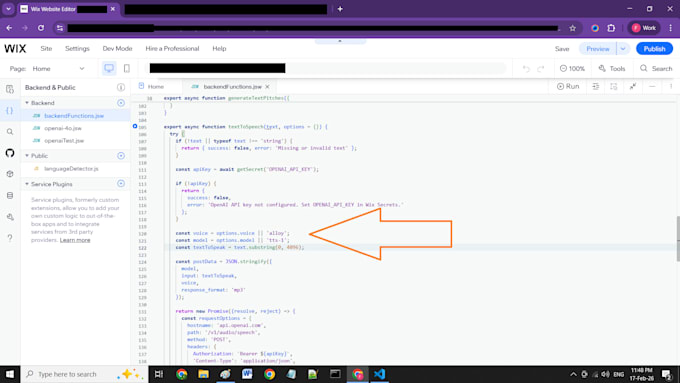
Task: Switch to desktop view
Action: (109, 69)
